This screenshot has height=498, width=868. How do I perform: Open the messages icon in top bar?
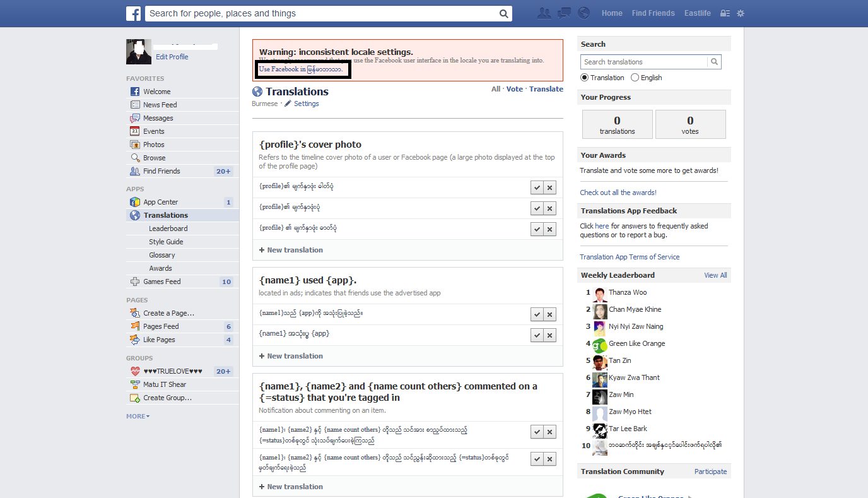(x=564, y=13)
